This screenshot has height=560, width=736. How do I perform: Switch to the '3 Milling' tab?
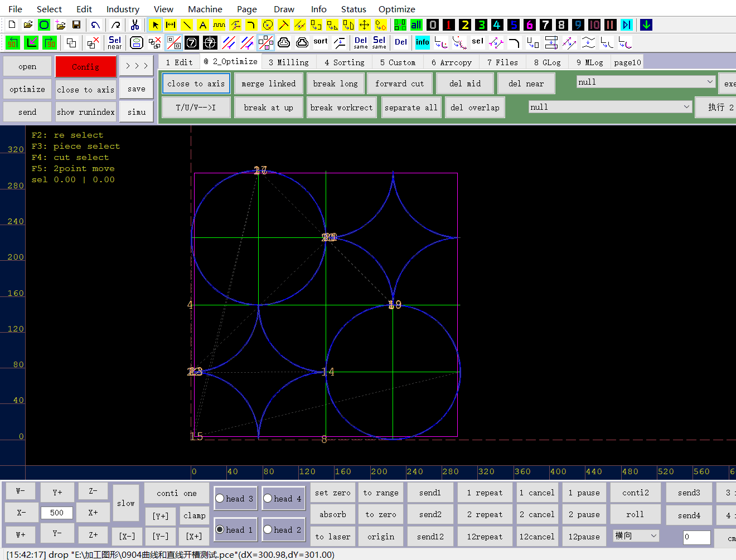(x=288, y=62)
